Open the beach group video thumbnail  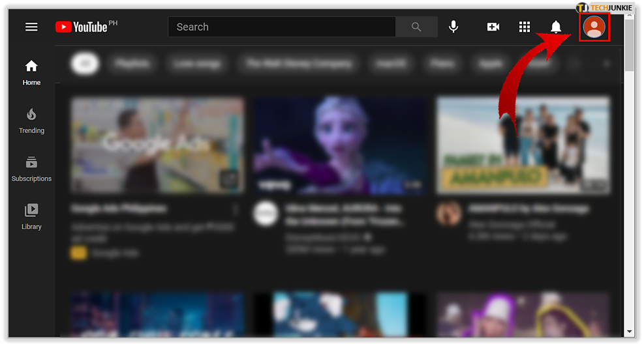(523, 145)
